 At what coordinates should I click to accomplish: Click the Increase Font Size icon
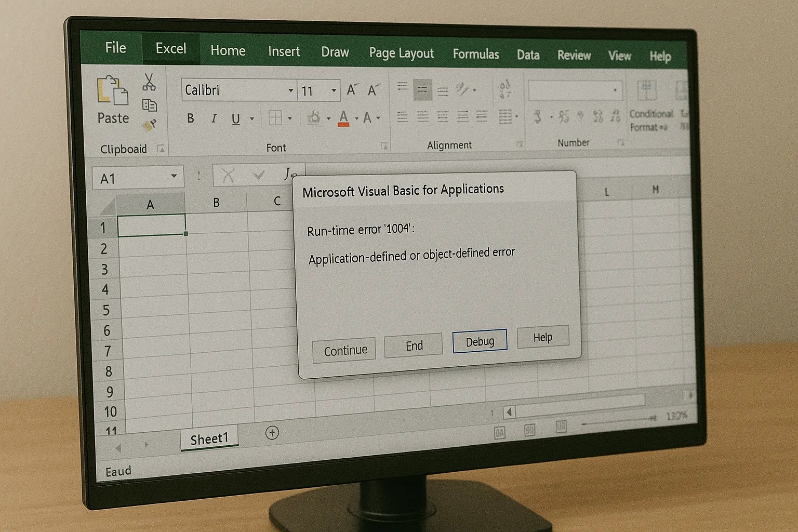[x=351, y=89]
